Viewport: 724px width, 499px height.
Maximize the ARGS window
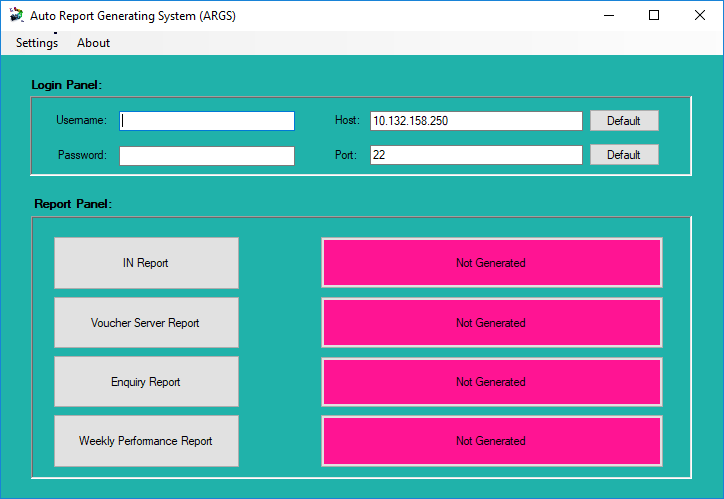pos(654,16)
